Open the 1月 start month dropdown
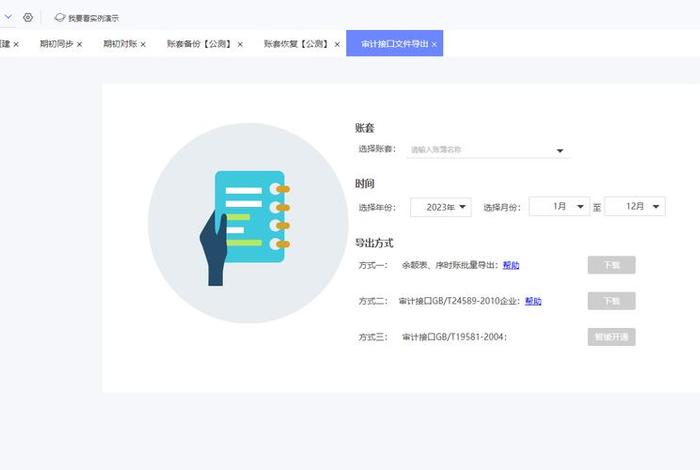This screenshot has width=700, height=470. (558, 206)
